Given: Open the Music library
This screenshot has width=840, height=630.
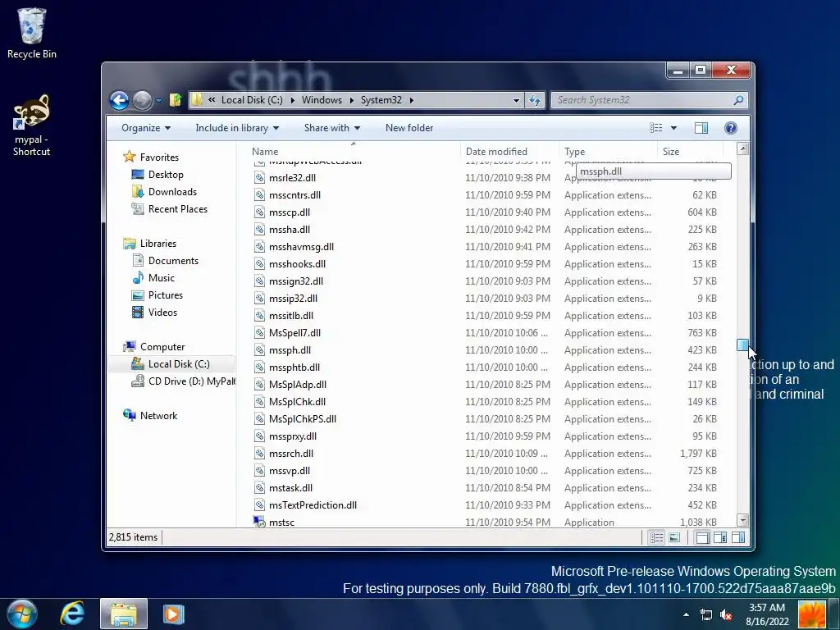Looking at the screenshot, I should (x=153, y=277).
